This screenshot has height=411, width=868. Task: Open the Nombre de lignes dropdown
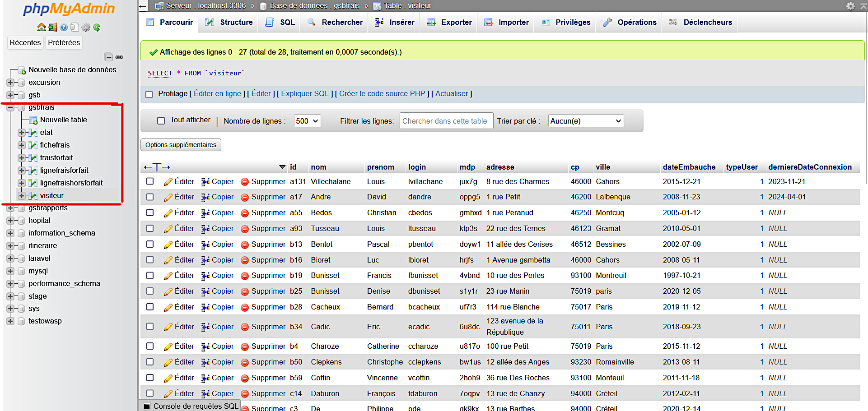pos(307,121)
